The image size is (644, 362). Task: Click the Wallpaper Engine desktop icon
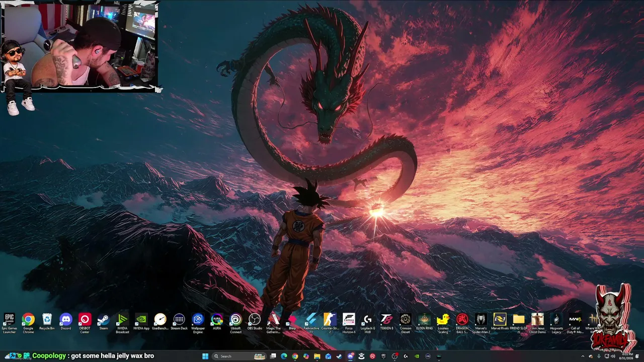point(198,323)
